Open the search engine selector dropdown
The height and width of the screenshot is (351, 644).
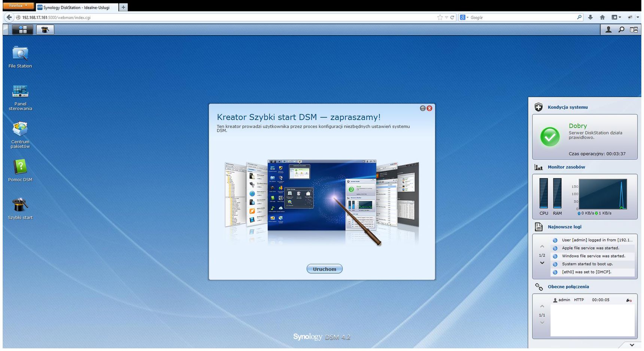click(x=464, y=17)
